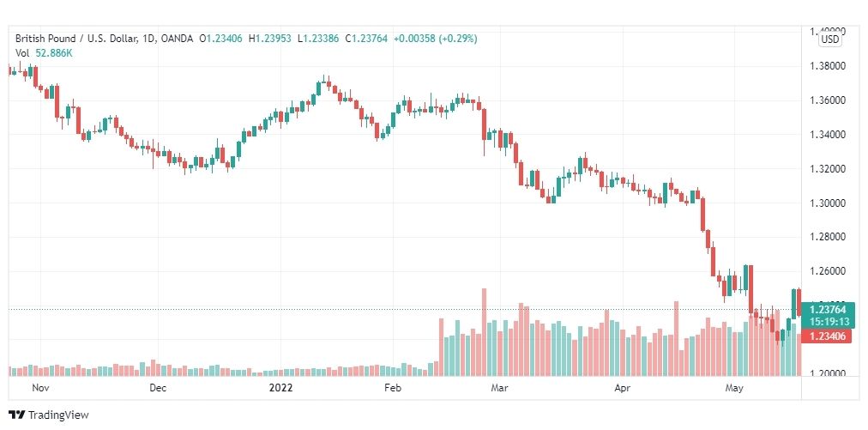Select the May label on time axis
This screenshot has width=868, height=430.
(x=734, y=388)
